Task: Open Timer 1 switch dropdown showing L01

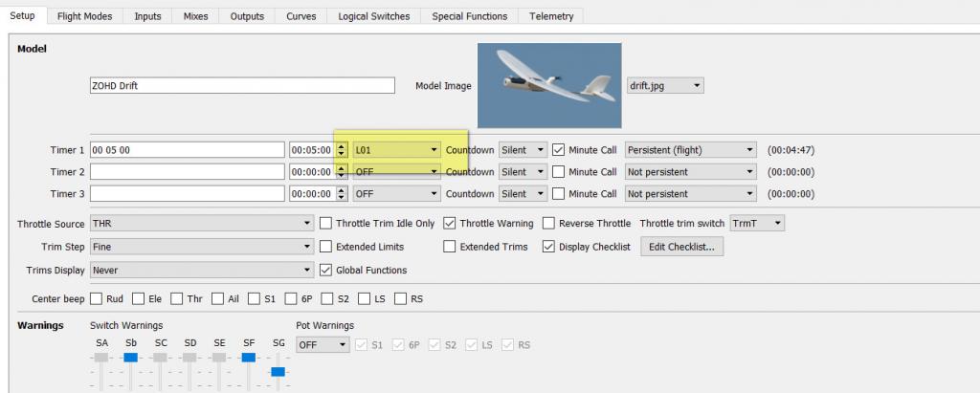Action: click(396, 150)
